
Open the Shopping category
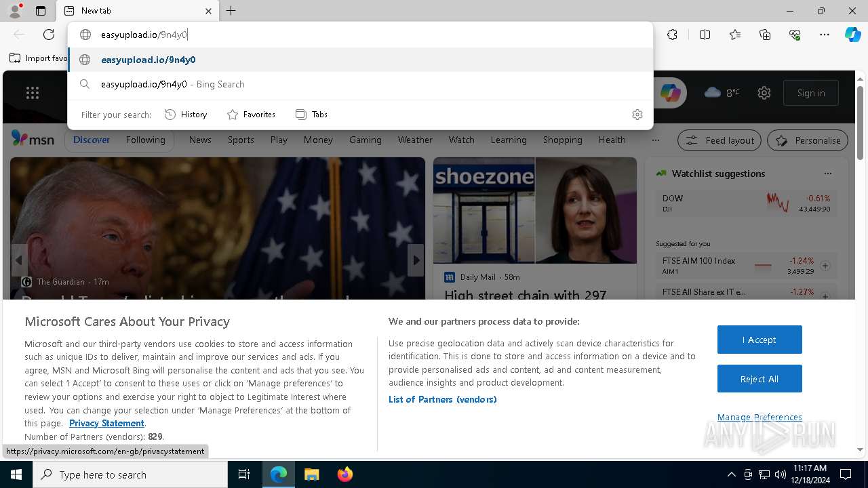(563, 140)
